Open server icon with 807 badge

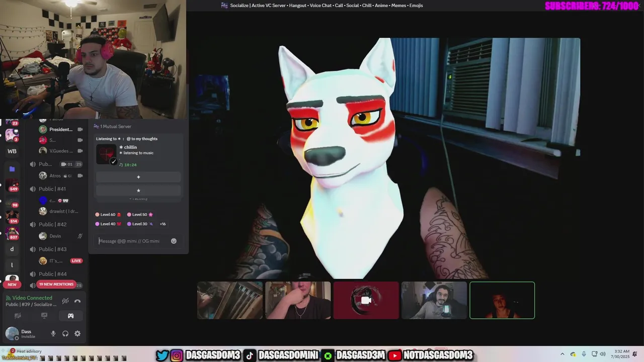tap(12, 233)
